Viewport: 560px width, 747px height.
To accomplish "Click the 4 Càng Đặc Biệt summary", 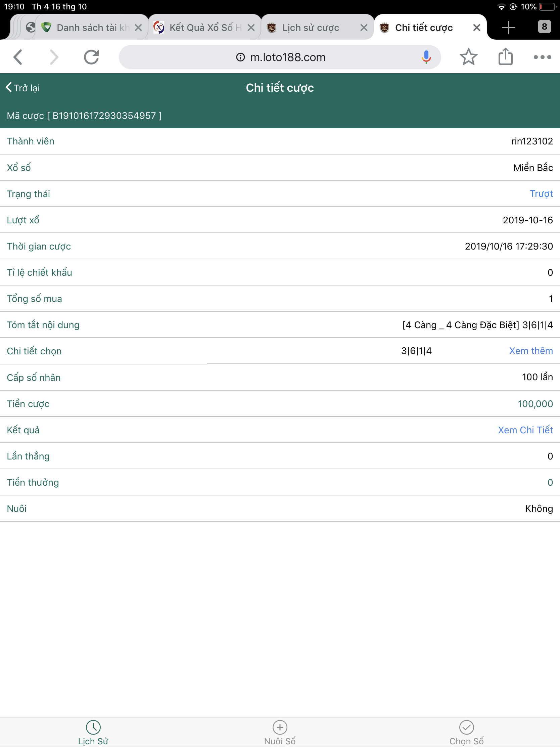I will (x=478, y=325).
